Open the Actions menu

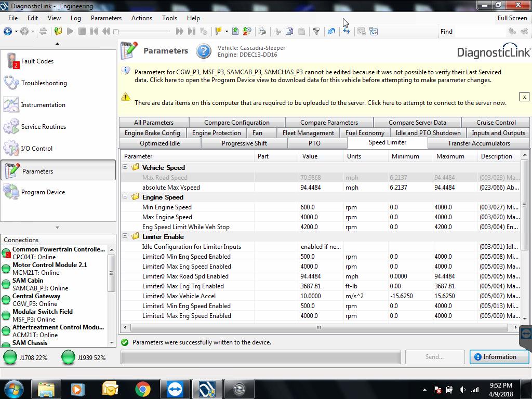142,18
